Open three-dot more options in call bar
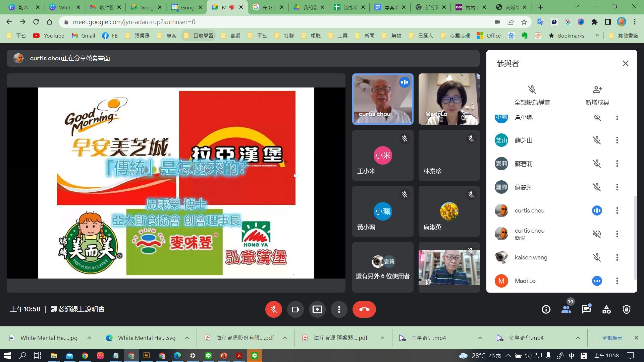The width and height of the screenshot is (644, 362). point(339,309)
